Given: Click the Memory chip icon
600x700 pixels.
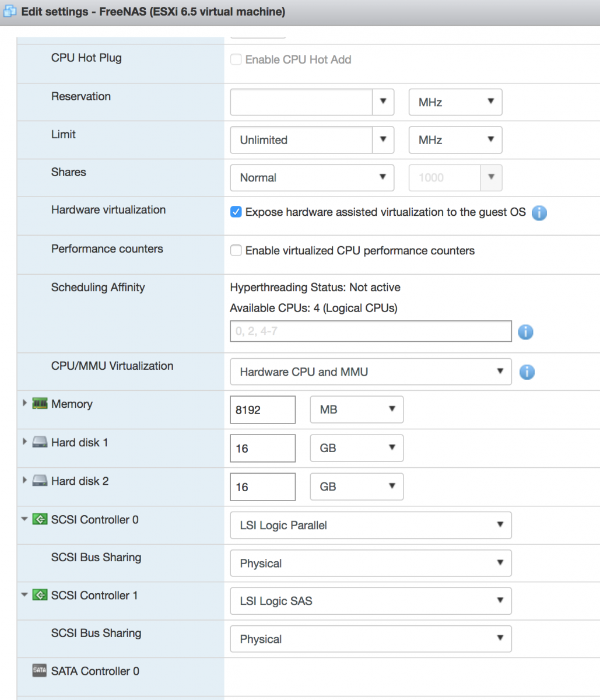Looking at the screenshot, I should (x=40, y=404).
